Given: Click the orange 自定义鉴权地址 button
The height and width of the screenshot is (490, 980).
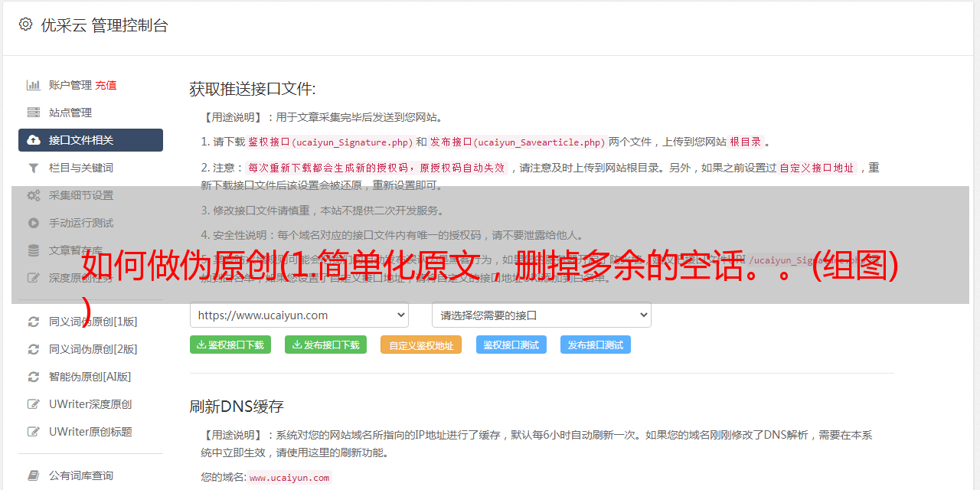Looking at the screenshot, I should point(421,345).
